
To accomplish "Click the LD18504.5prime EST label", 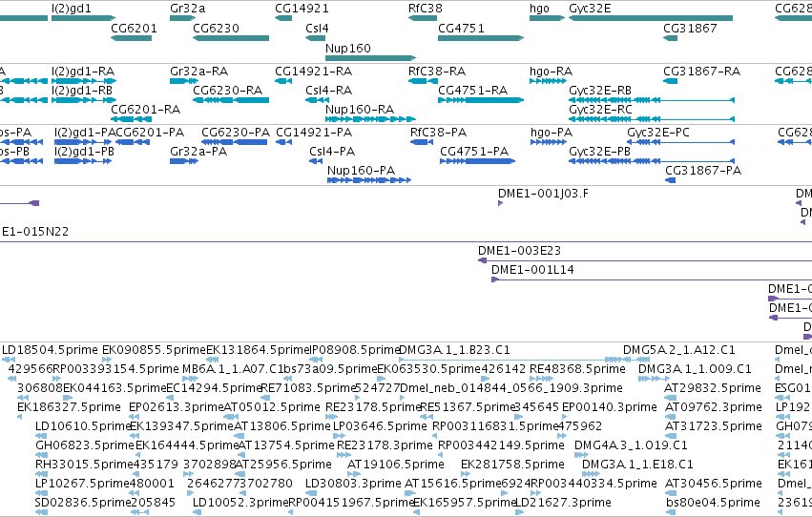I will 50,350.
